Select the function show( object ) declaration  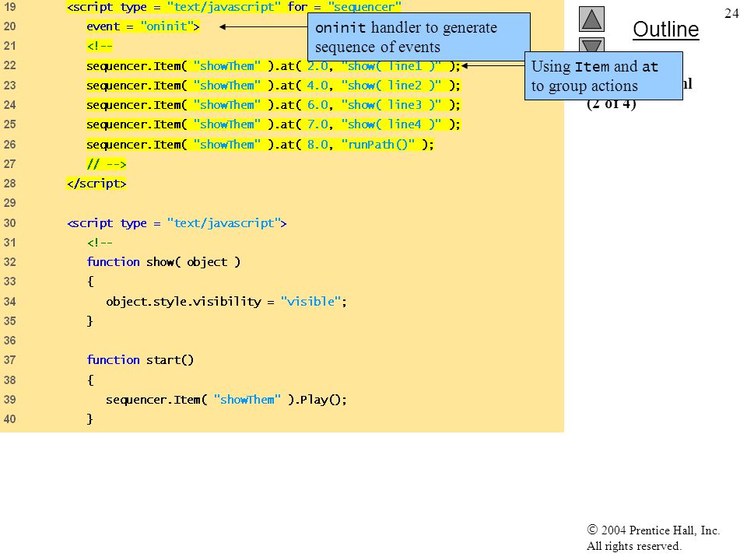pyautogui.click(x=163, y=262)
